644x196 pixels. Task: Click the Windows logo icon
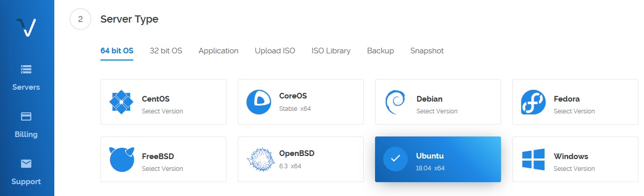(533, 159)
